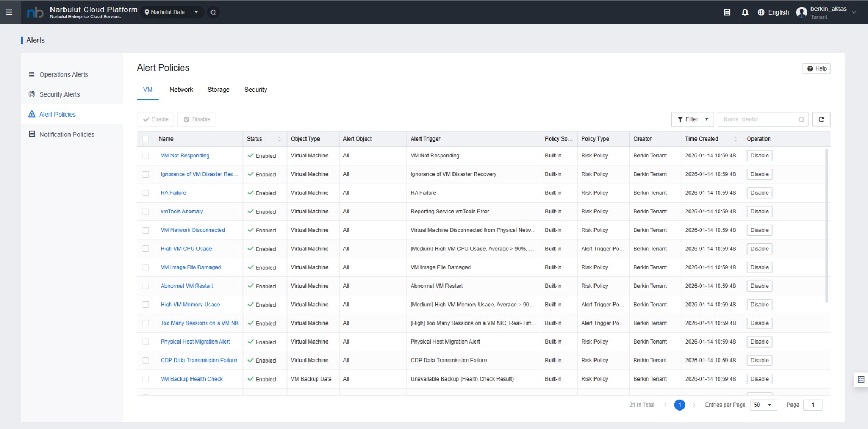
Task: Click the table vertical scrollbar
Action: (826, 225)
